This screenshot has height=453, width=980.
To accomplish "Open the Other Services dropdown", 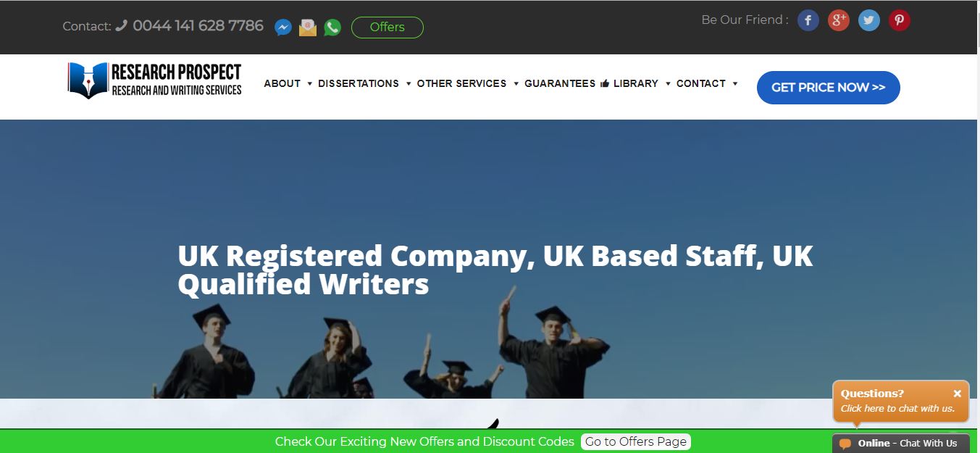I will pos(468,83).
